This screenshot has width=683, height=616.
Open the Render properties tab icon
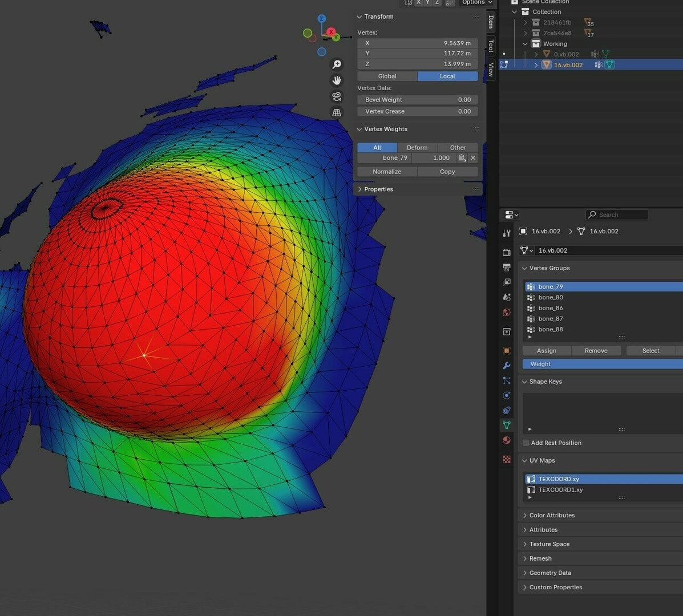[507, 252]
